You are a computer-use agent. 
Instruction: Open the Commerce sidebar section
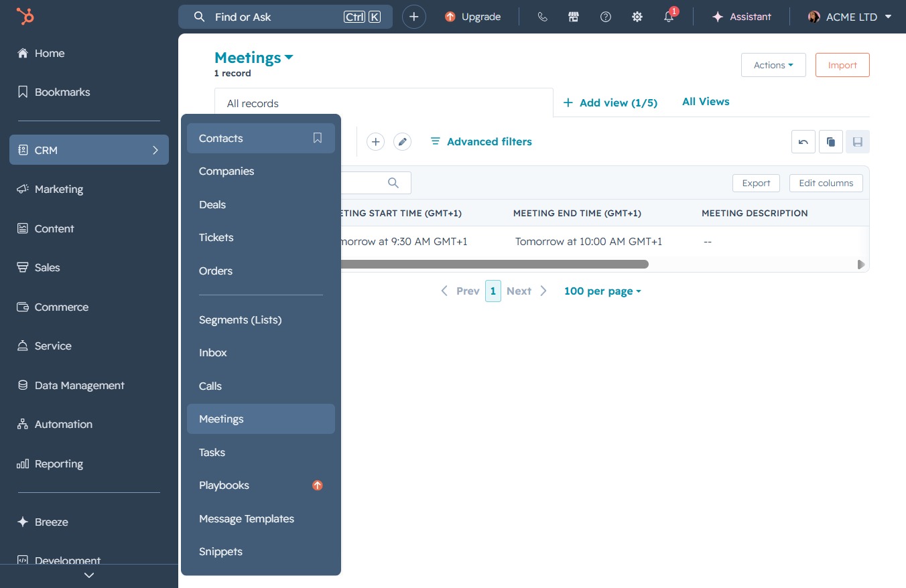[x=89, y=307]
